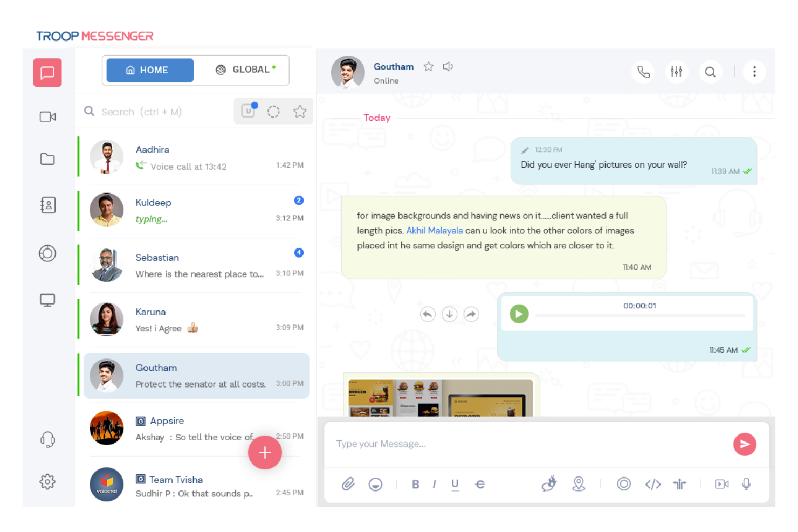Toggle bold formatting

point(415,484)
